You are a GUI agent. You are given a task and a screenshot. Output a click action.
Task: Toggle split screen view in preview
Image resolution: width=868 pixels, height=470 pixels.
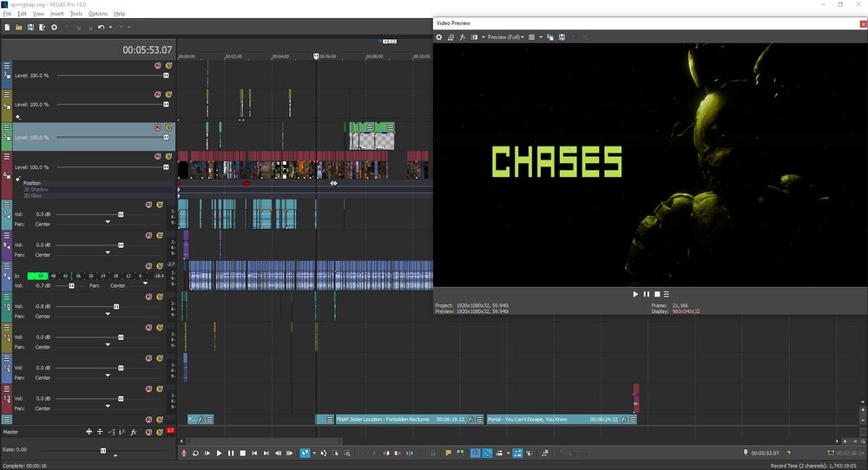click(474, 37)
